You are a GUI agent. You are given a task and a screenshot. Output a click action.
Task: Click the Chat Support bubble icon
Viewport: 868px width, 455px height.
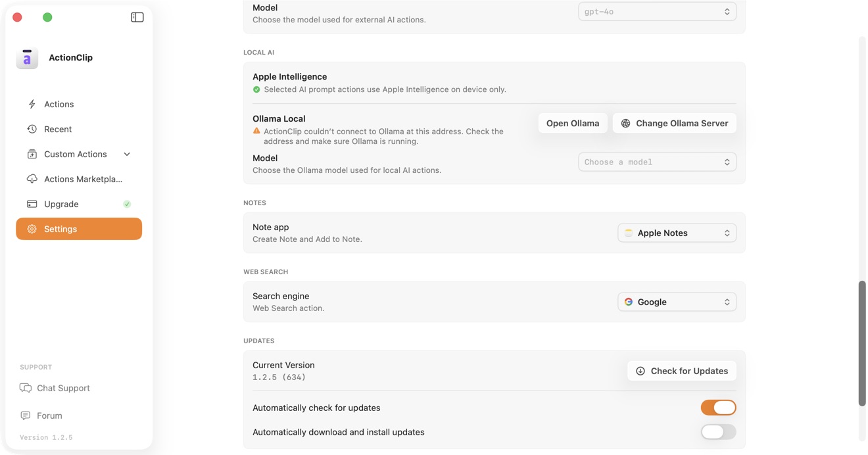(26, 388)
